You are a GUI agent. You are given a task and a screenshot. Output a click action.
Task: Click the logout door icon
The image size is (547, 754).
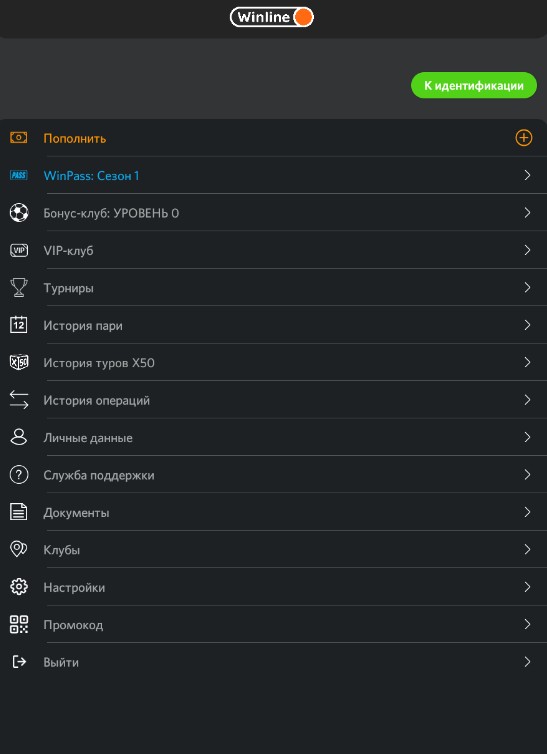[19, 662]
